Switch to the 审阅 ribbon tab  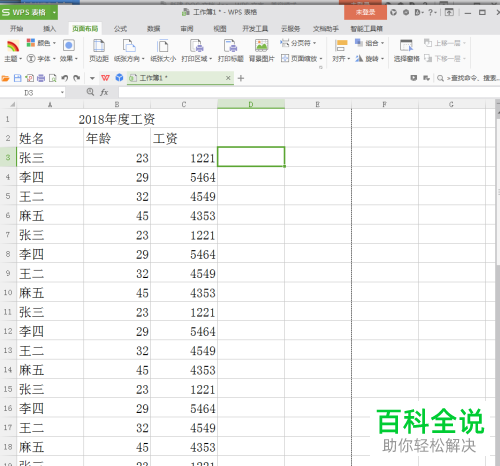point(187,29)
